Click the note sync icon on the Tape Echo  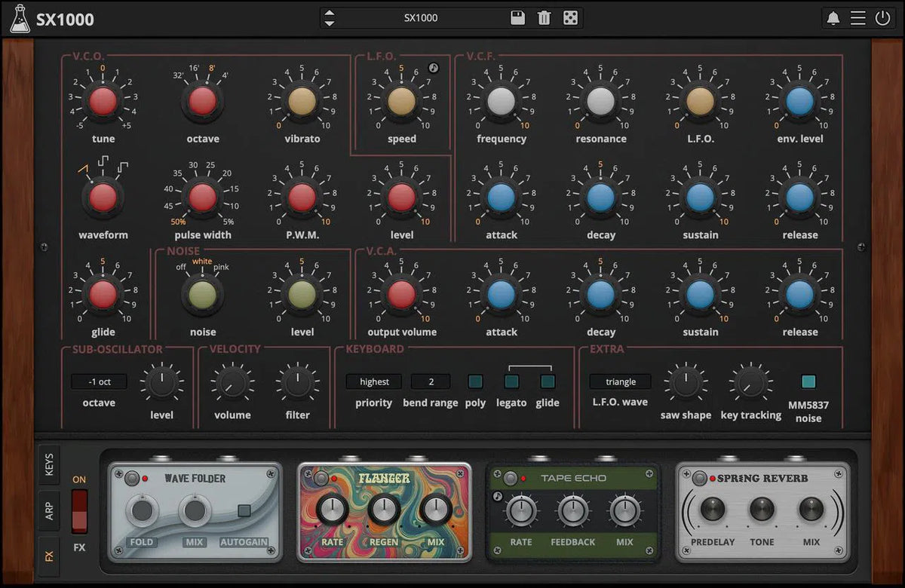[498, 496]
